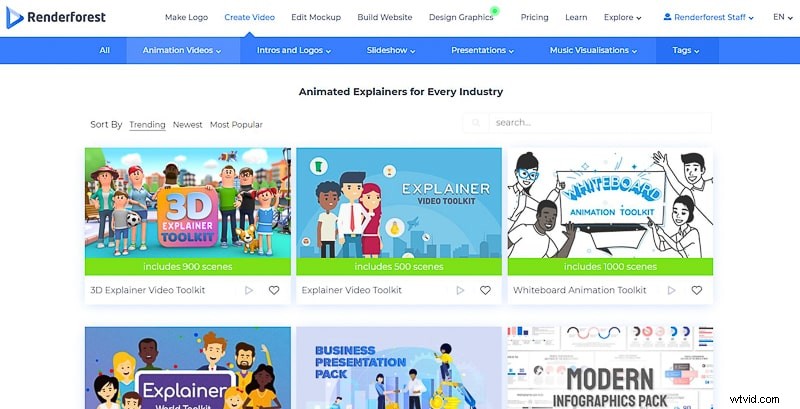Preview the 3D Explainer Video Toolkit
The height and width of the screenshot is (409, 800).
[249, 290]
